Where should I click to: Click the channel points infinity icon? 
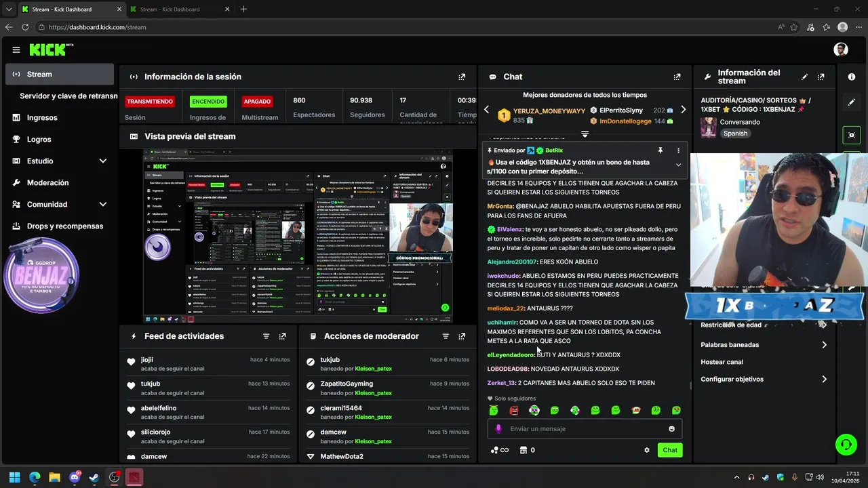tap(499, 450)
